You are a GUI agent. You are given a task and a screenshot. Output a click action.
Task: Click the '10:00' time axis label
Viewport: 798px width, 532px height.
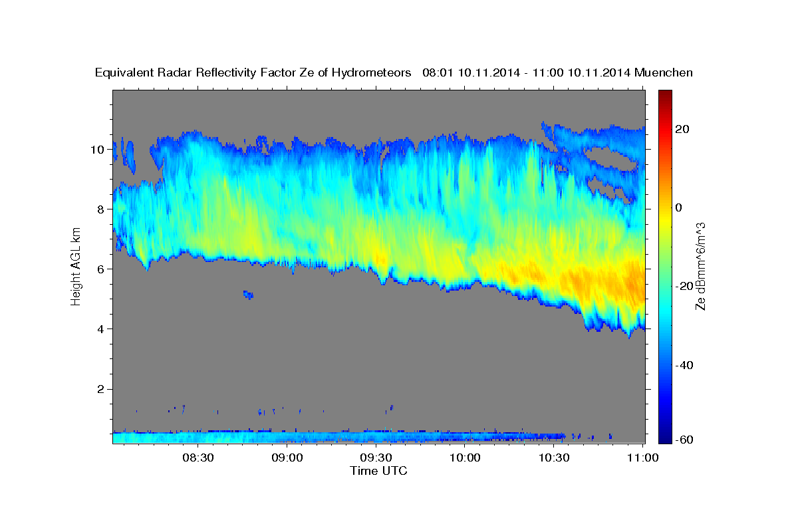coord(465,458)
